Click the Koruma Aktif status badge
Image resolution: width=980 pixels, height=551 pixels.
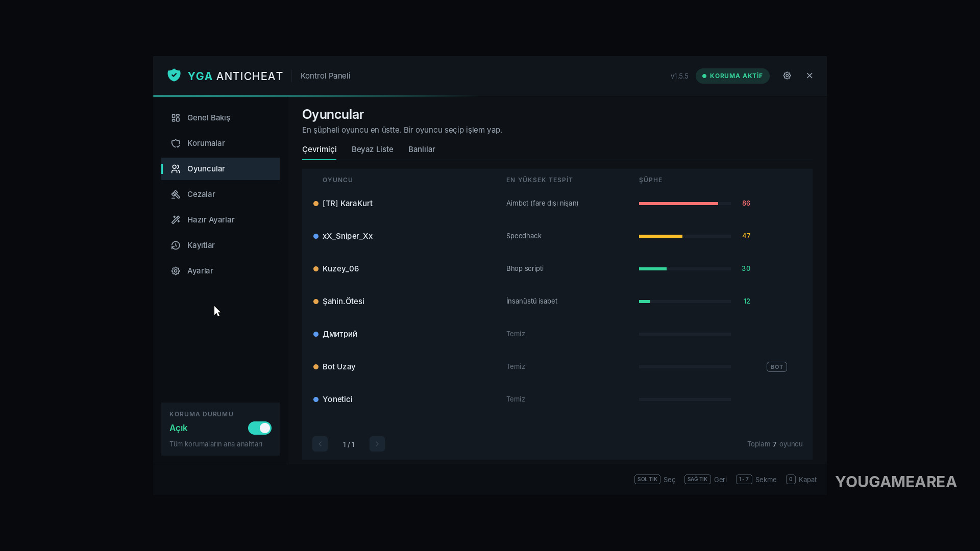click(732, 76)
